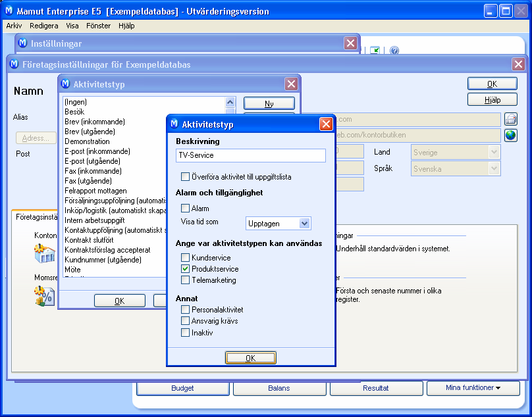Viewport: 532px width, 417px height.
Task: Click the Budget button
Action: pos(182,388)
